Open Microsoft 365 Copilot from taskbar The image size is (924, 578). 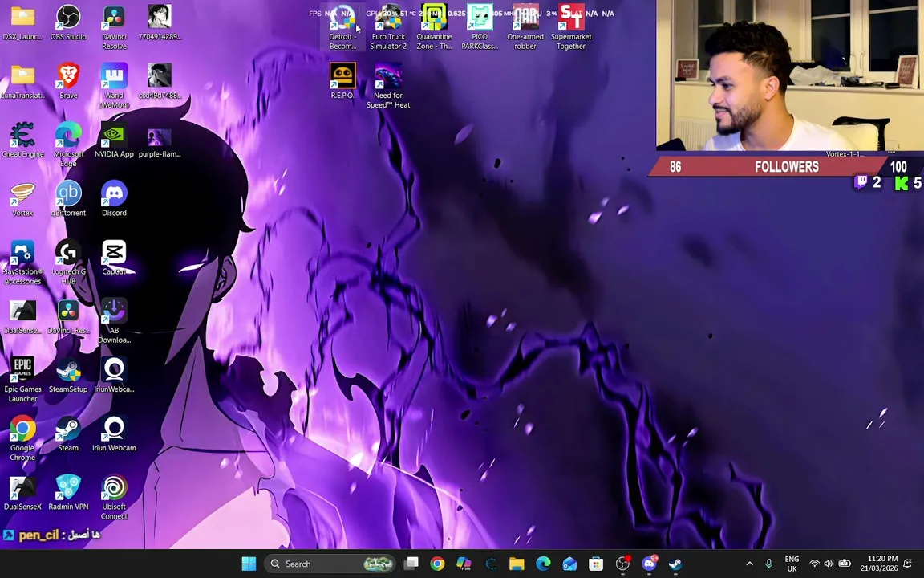pos(464,564)
